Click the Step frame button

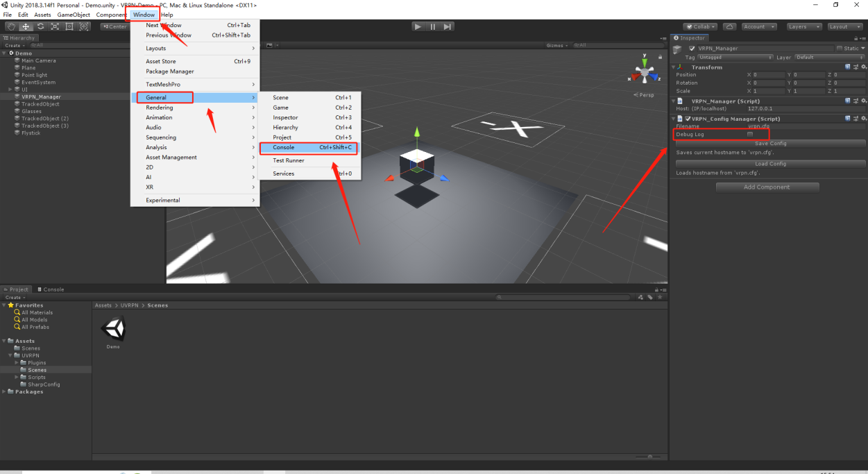pos(448,26)
